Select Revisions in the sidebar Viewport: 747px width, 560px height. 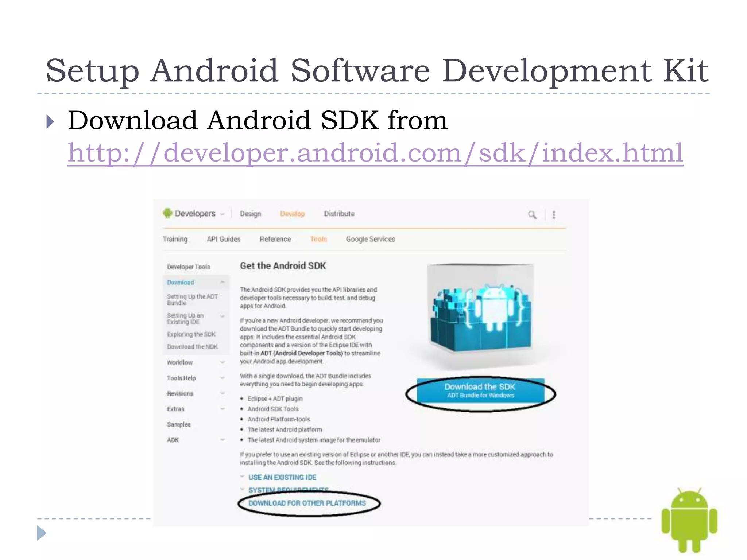180,394
